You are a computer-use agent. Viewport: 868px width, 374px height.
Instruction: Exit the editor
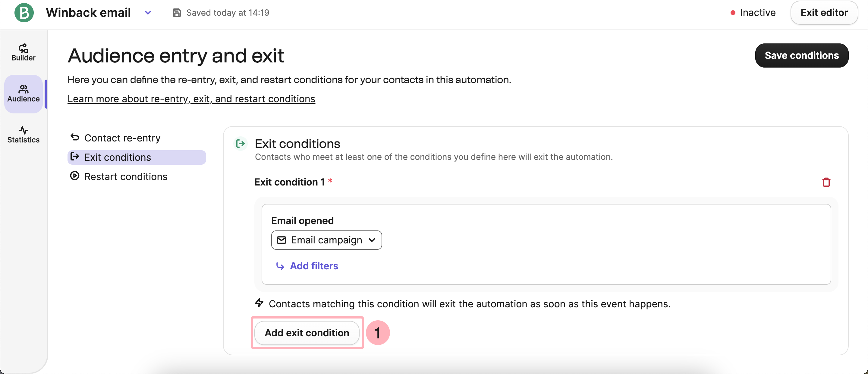824,13
